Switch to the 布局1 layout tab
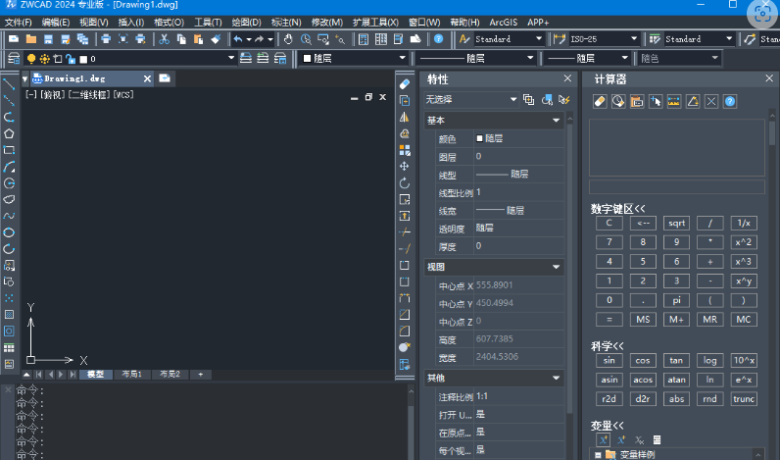The width and height of the screenshot is (780, 460). [x=132, y=374]
